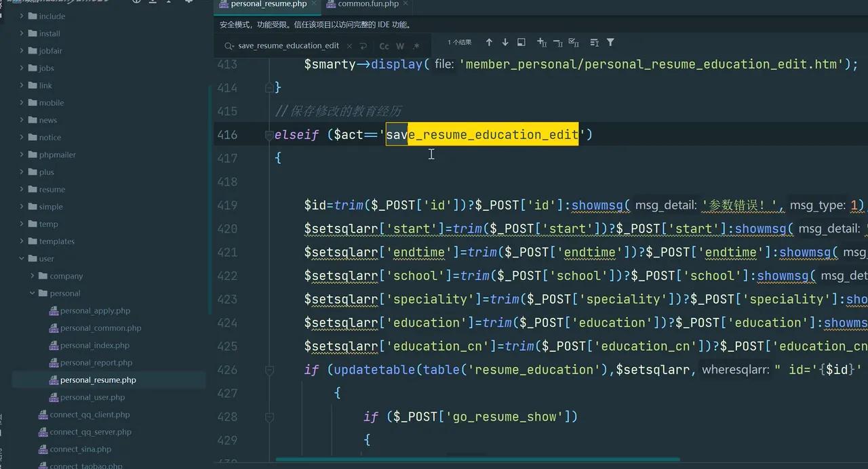Add selection for next occurrence icon
The width and height of the screenshot is (868, 469).
pos(542,43)
